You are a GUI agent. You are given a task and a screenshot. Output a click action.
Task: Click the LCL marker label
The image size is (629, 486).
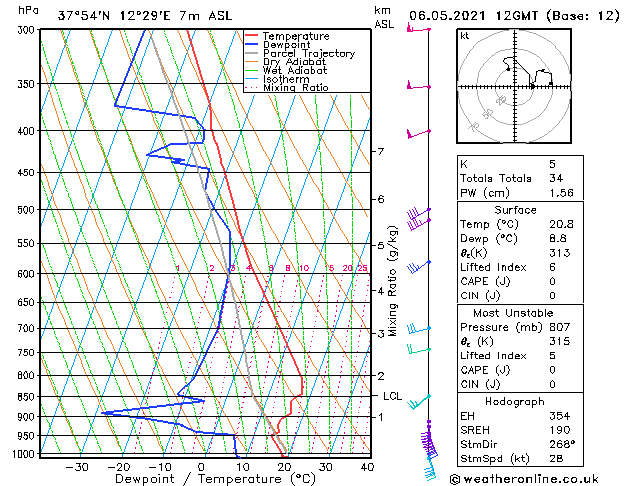[392, 396]
